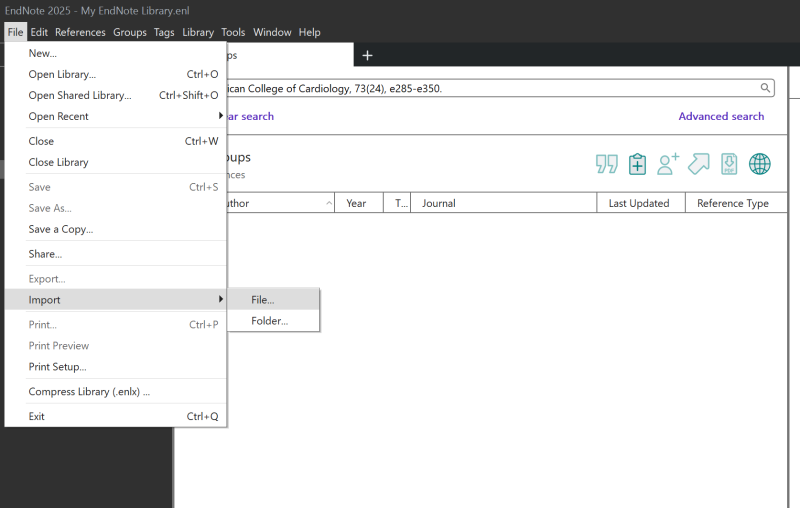800x508 pixels.
Task: Toggle the Author column sort arrow
Action: click(x=329, y=203)
